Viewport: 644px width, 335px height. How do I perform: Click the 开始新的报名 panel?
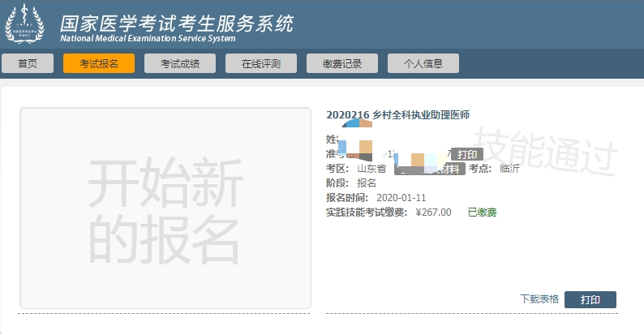coord(165,208)
